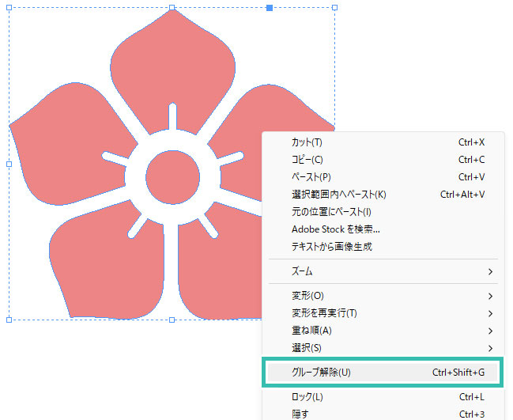
Task: Click the top-center selection handle
Action: [172, 8]
